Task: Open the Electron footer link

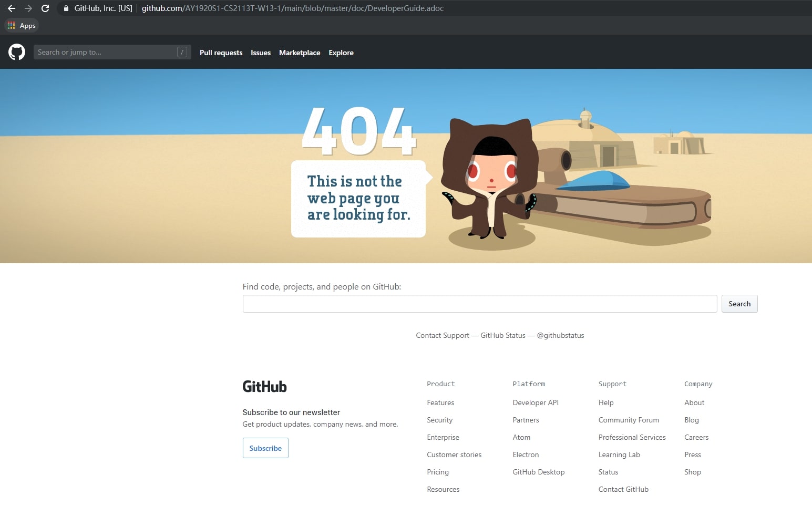Action: [x=526, y=455]
